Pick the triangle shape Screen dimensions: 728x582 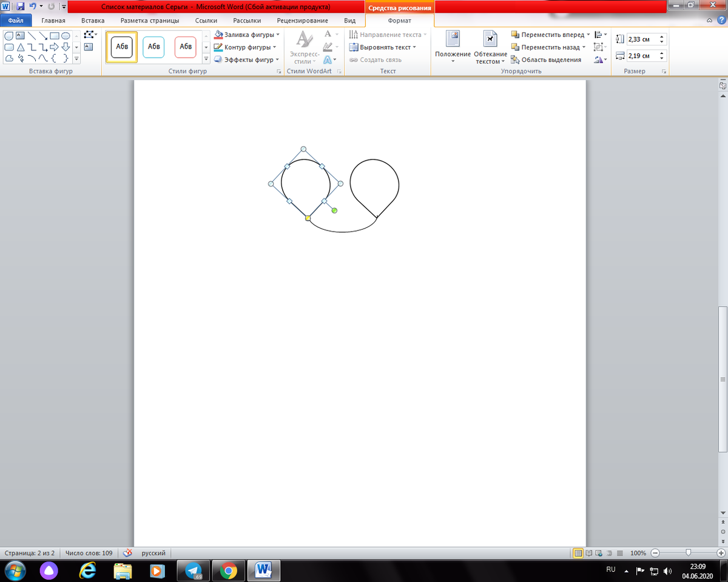(x=21, y=47)
